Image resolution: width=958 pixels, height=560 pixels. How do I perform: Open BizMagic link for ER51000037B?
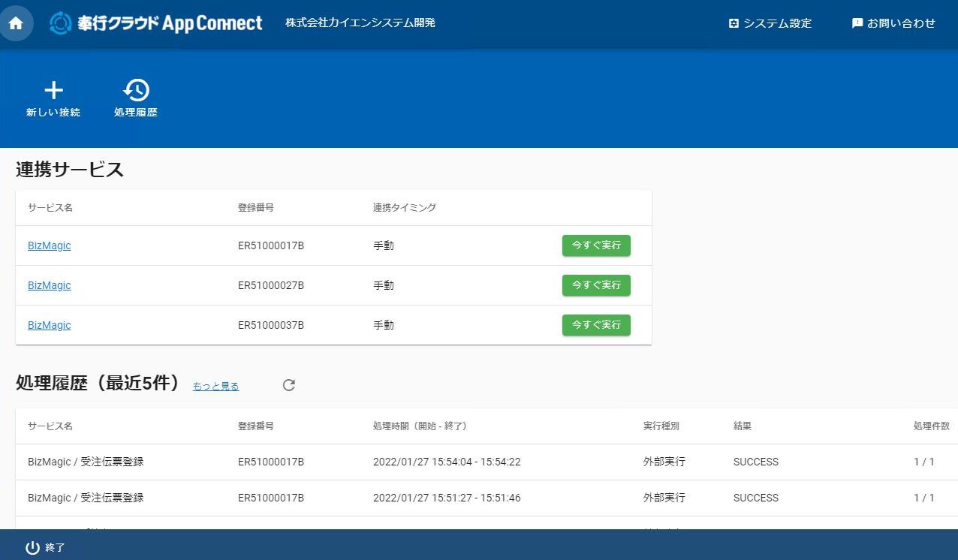pyautogui.click(x=50, y=325)
